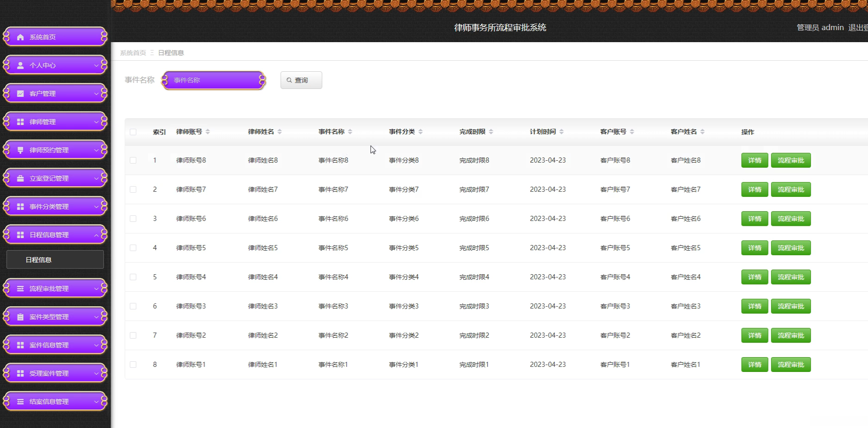Click the grid icon beside 日程信息管理

click(x=20, y=235)
